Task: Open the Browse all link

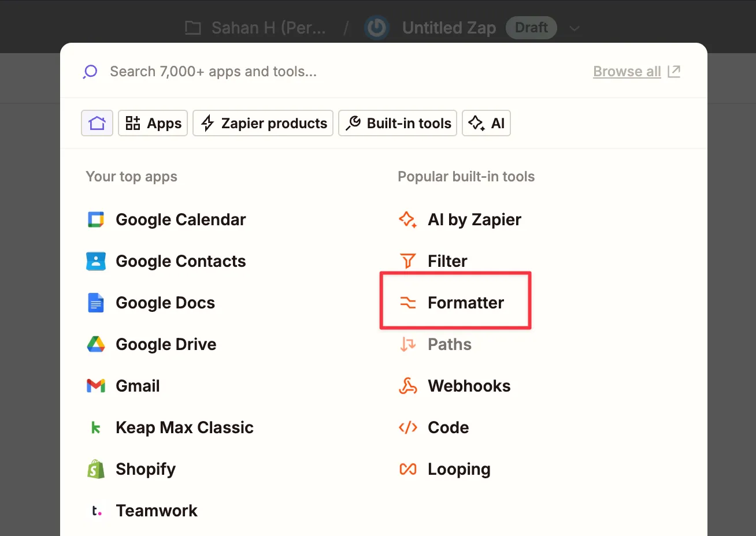Action: pyautogui.click(x=627, y=72)
